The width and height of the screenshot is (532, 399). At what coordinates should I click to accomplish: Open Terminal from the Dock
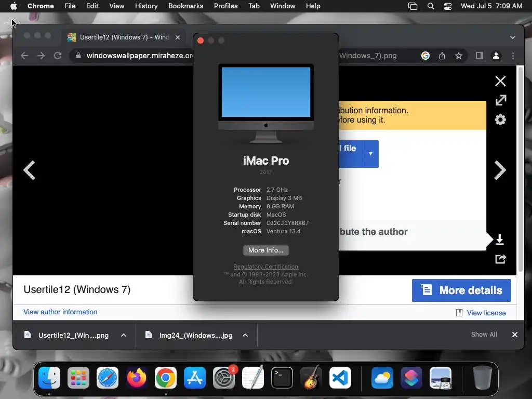coord(282,378)
